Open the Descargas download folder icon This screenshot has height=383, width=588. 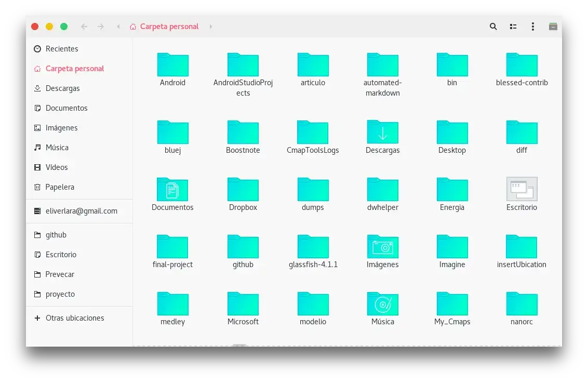[382, 132]
